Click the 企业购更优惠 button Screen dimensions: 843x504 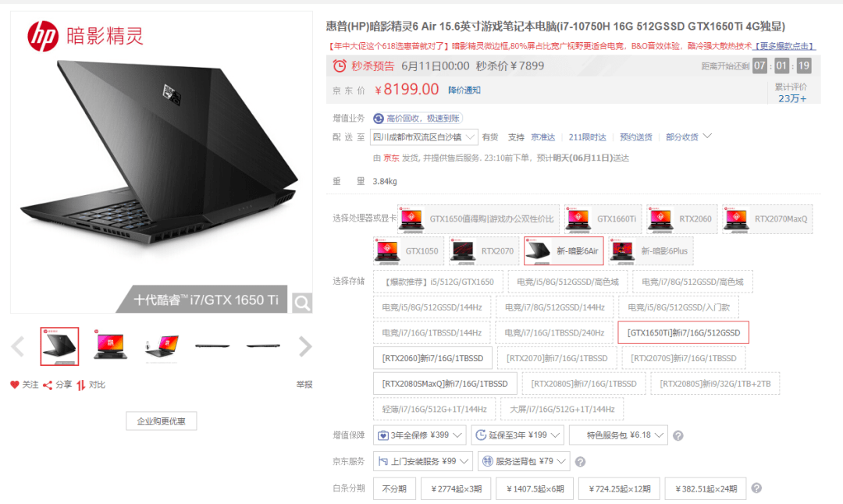[x=162, y=421]
